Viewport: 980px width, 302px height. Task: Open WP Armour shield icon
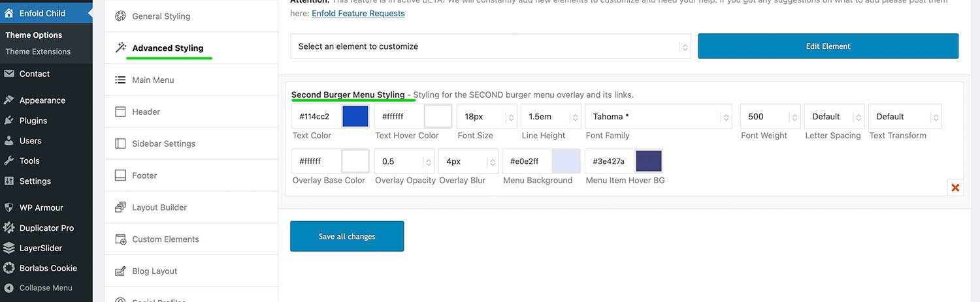(9, 208)
